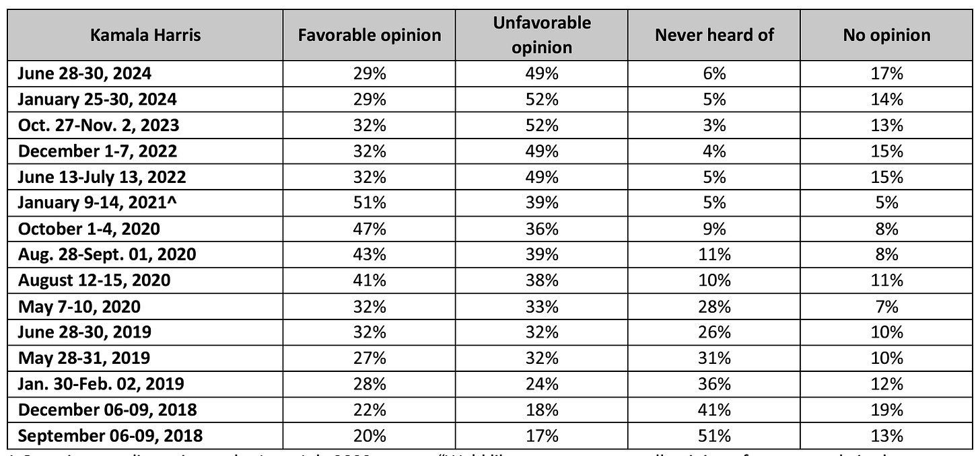Select the 'January 9-14, 2021^' row label
This screenshot has height=456, width=980.
click(96, 203)
